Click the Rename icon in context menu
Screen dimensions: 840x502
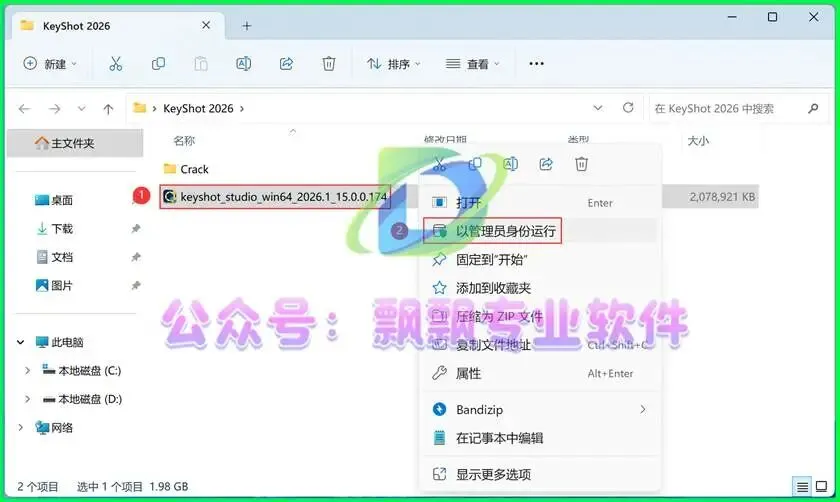point(511,164)
